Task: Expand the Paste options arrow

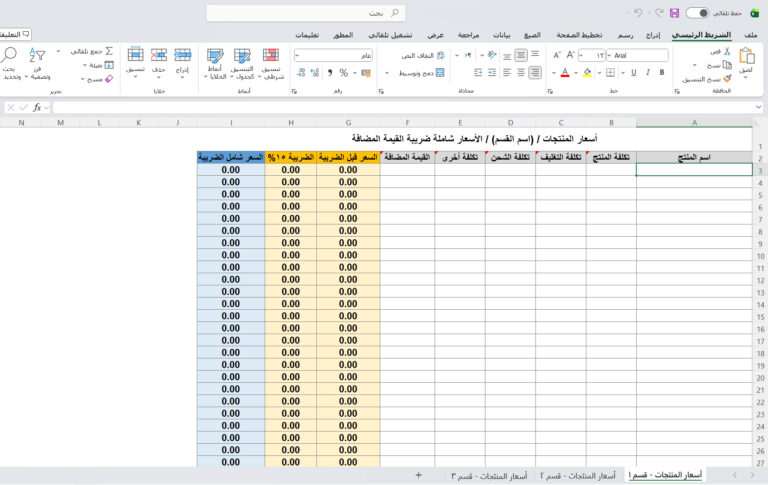Action: (x=746, y=77)
